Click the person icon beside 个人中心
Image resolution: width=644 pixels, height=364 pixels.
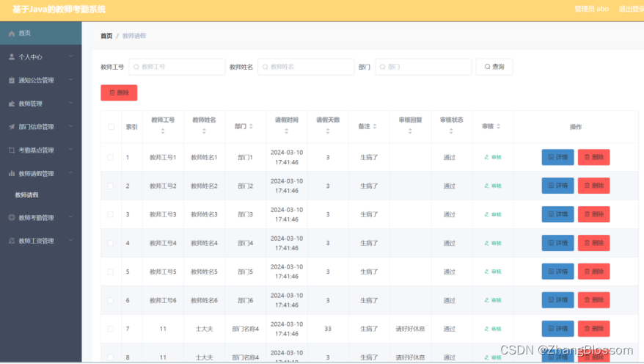click(12, 57)
